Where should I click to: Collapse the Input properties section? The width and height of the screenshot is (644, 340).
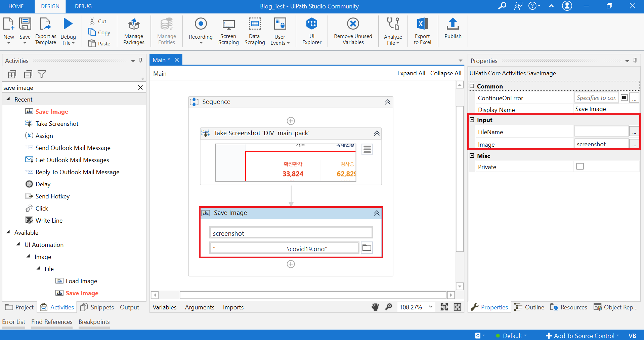pos(472,120)
